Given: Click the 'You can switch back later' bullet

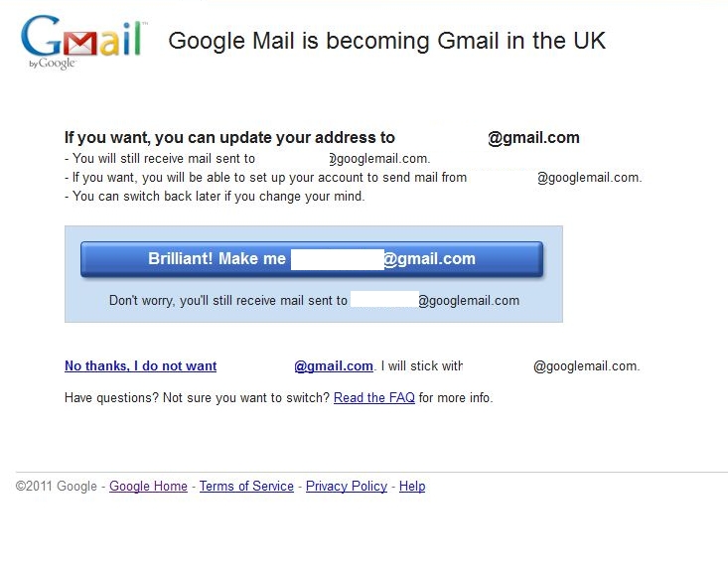Looking at the screenshot, I should 215,196.
